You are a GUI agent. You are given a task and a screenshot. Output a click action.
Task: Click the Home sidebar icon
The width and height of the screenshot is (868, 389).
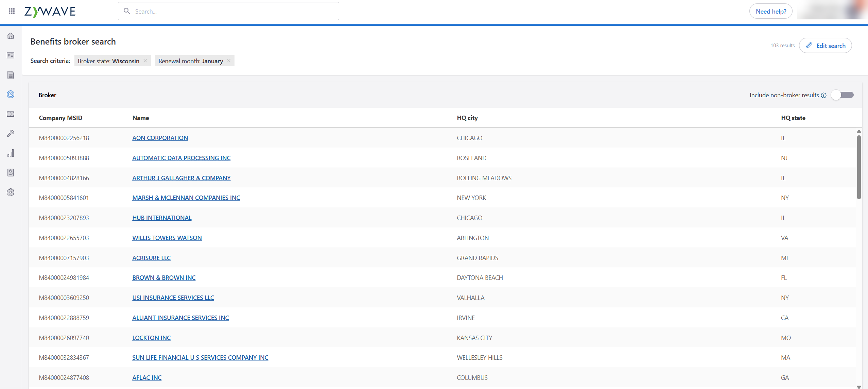[x=11, y=36]
